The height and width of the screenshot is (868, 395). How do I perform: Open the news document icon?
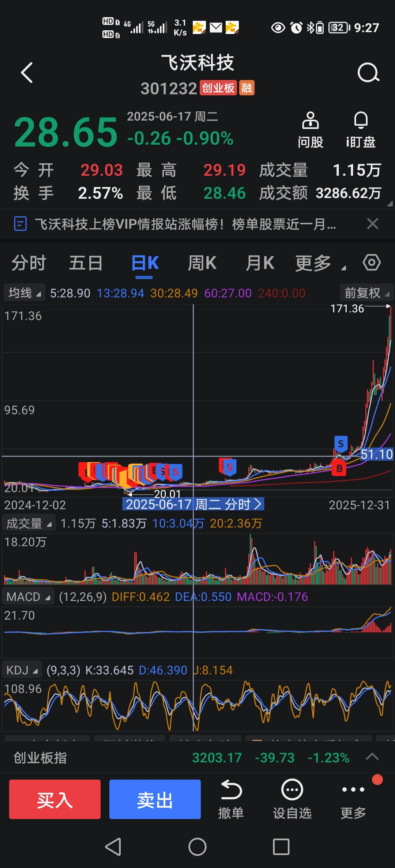pyautogui.click(x=20, y=224)
